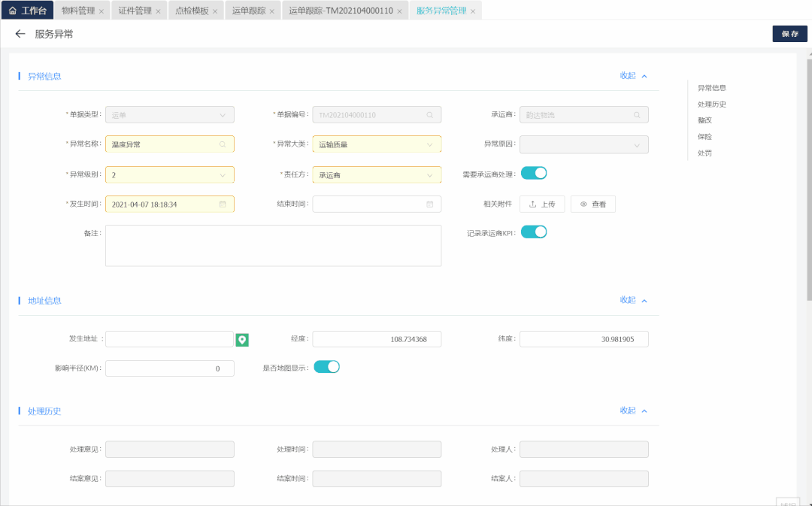Open the calendar icon in 发生时间 field
Image resolution: width=812 pixels, height=506 pixels.
(x=223, y=205)
